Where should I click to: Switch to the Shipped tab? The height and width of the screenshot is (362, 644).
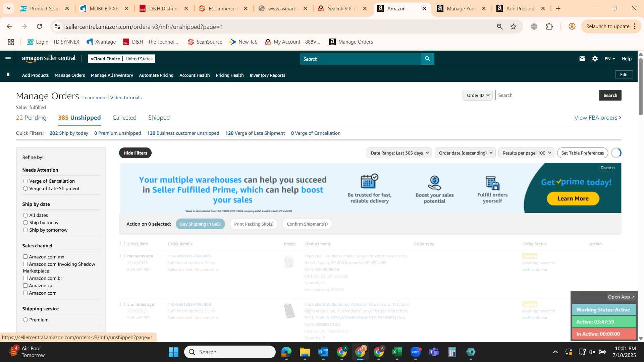159,118
